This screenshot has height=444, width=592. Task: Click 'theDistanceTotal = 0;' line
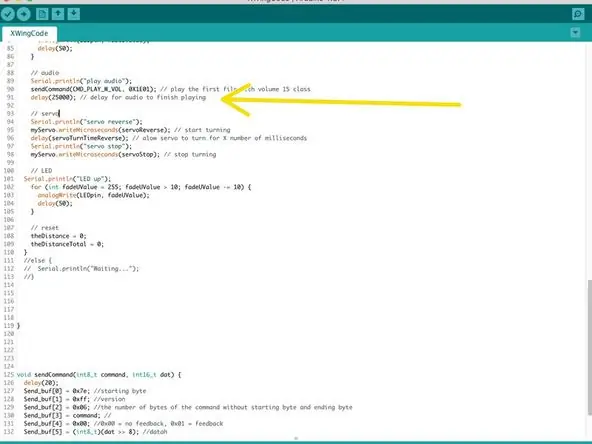[67, 244]
